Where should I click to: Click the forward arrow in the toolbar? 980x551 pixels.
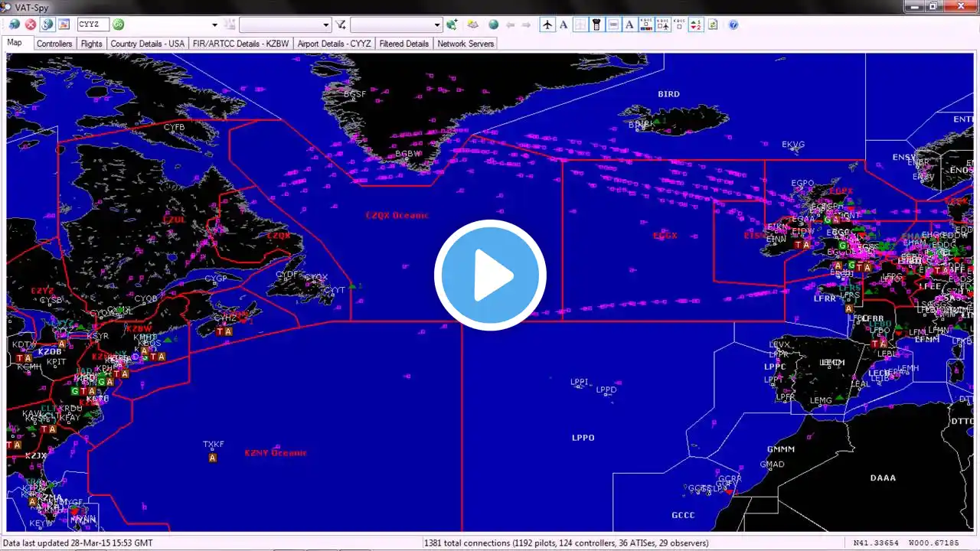527,24
